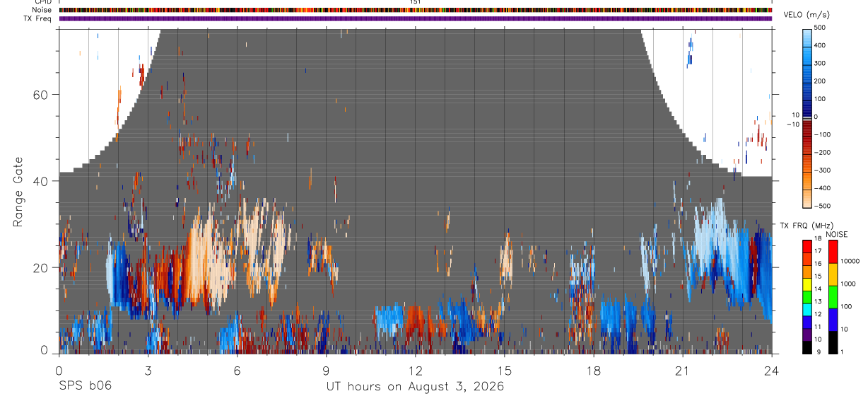Click the 21 UT hour axis label
The height and width of the screenshot is (401, 868).
click(682, 371)
